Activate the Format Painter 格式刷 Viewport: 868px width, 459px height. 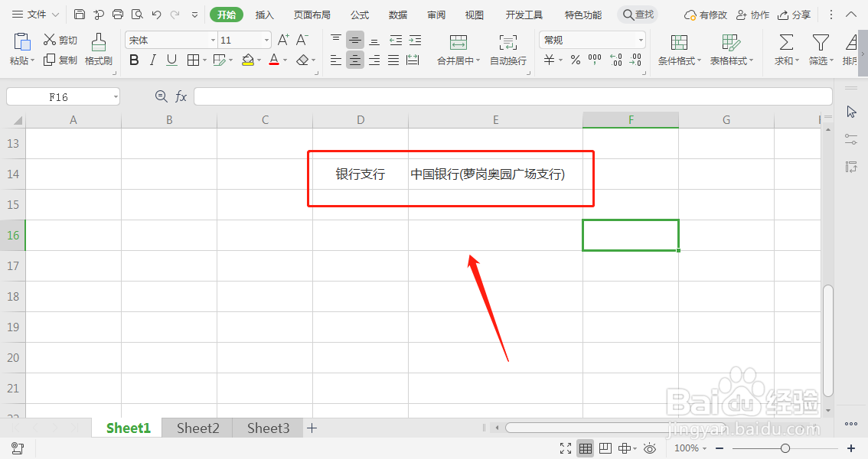coord(99,49)
